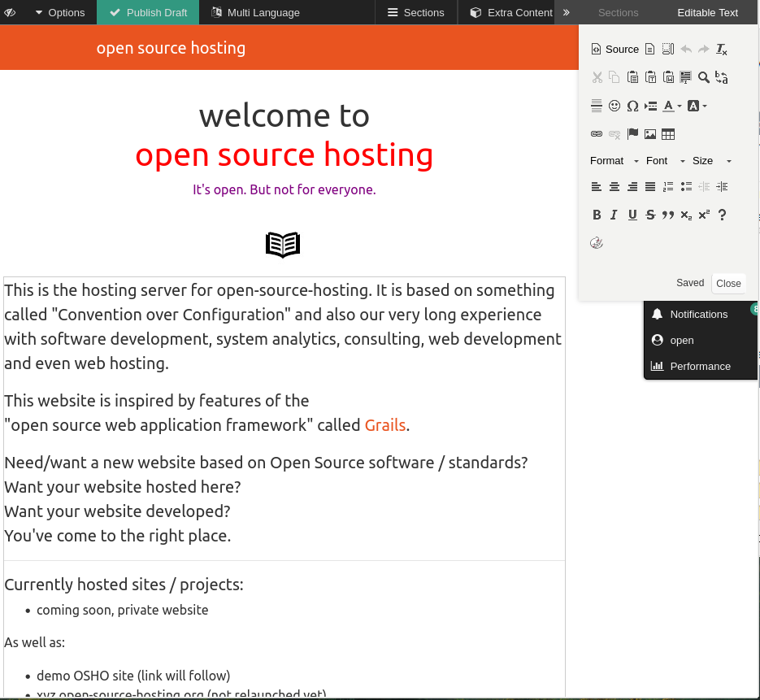The image size is (760, 700).
Task: Toggle italic text style
Action: [615, 215]
